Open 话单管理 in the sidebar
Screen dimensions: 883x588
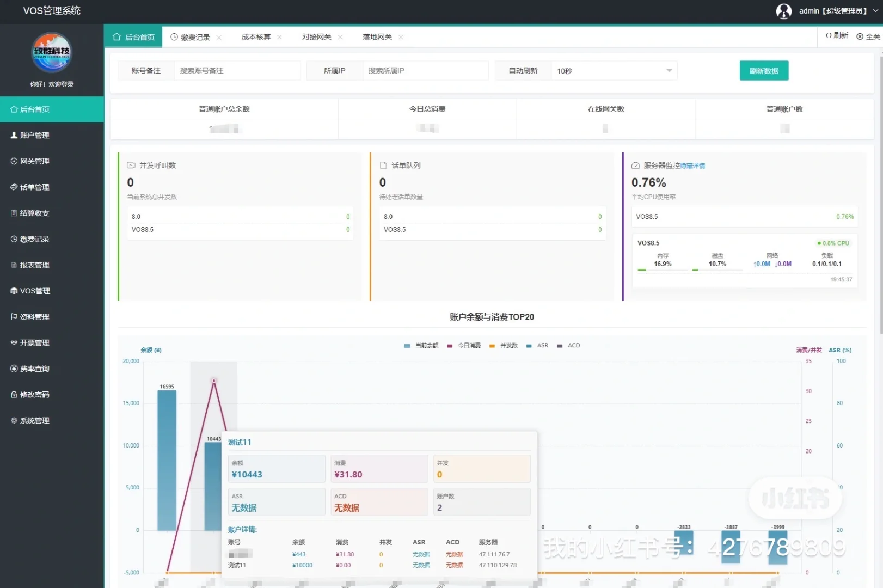click(52, 187)
